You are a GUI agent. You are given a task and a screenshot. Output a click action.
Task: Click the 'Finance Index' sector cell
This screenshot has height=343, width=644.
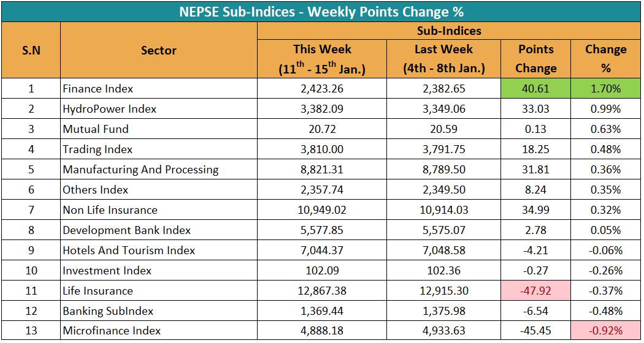[x=98, y=89]
